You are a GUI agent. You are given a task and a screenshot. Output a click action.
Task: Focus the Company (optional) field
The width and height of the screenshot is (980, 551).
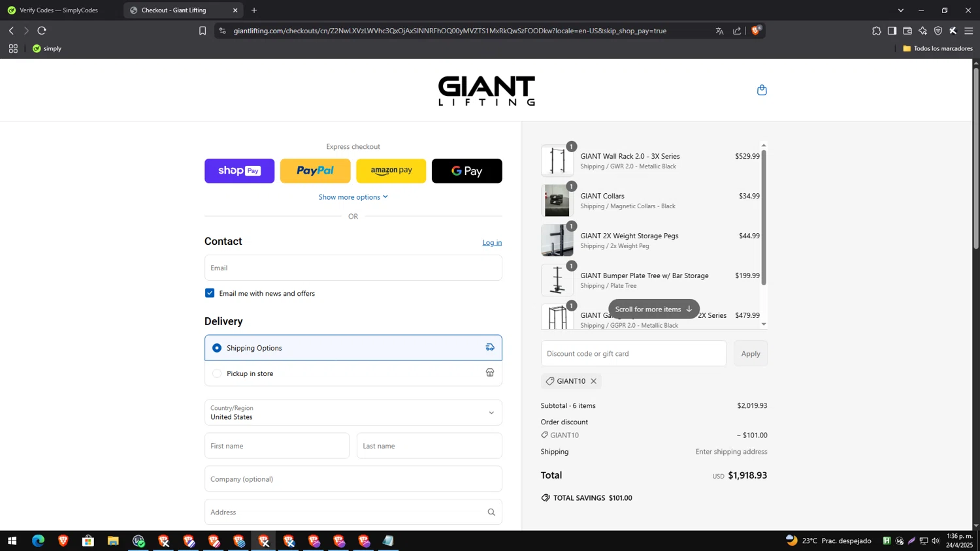[353, 479]
